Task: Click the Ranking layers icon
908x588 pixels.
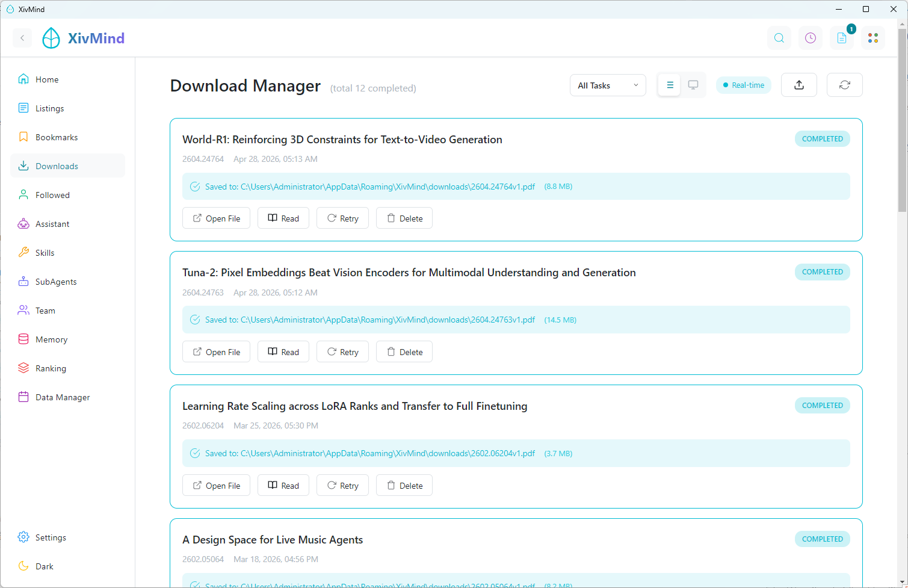Action: (23, 368)
